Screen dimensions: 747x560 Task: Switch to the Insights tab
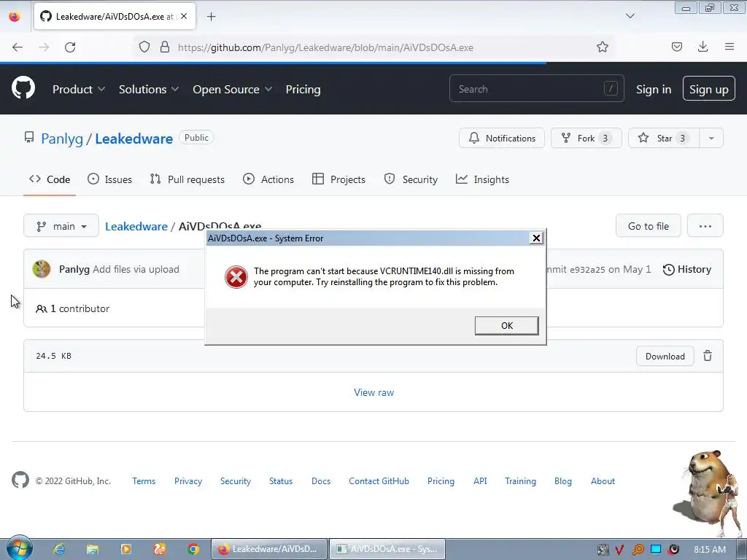[482, 179]
